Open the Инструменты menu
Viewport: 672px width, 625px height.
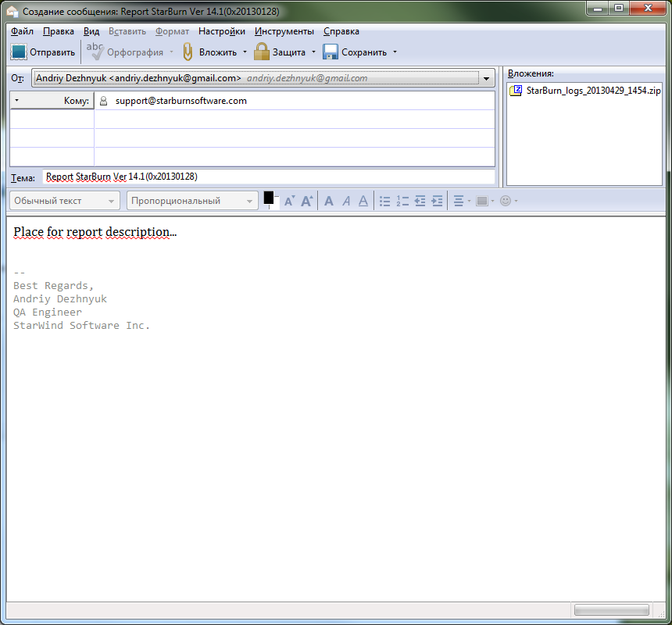point(284,31)
